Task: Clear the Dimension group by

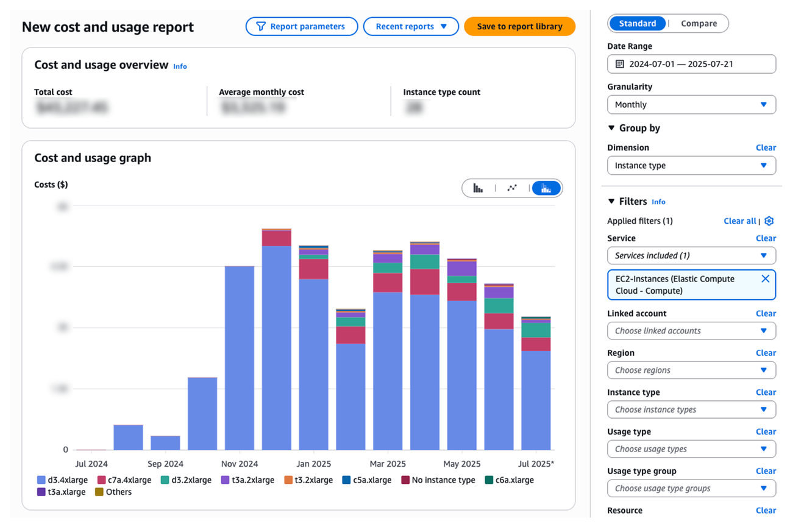Action: pos(766,147)
